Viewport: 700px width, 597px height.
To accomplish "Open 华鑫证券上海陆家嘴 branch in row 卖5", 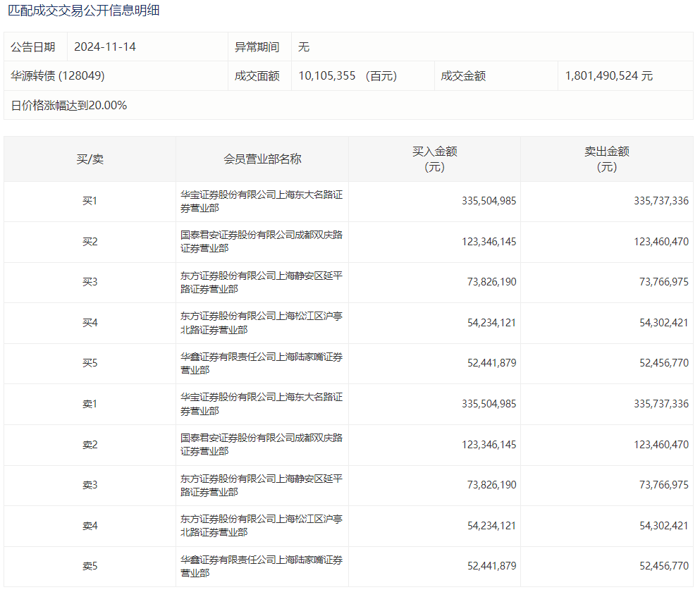I will (262, 567).
